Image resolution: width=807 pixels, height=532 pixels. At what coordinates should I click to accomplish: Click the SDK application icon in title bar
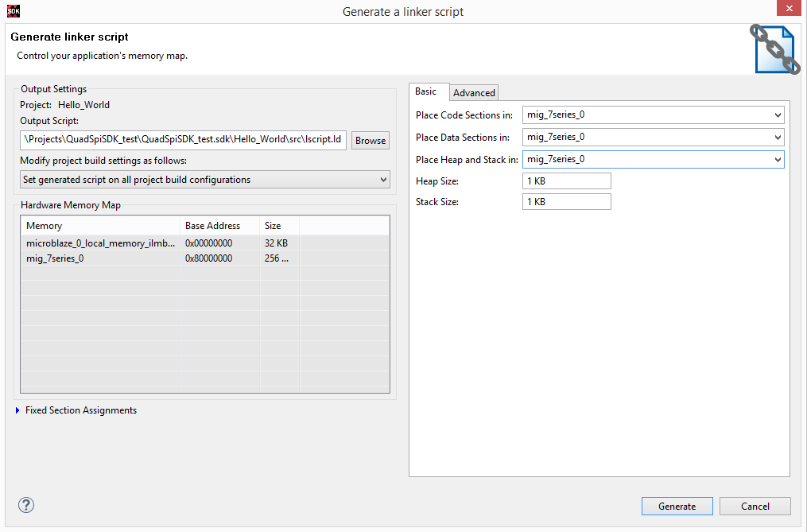14,11
